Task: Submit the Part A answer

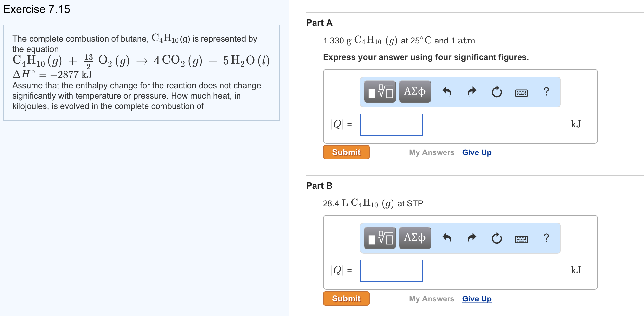Action: click(x=346, y=152)
